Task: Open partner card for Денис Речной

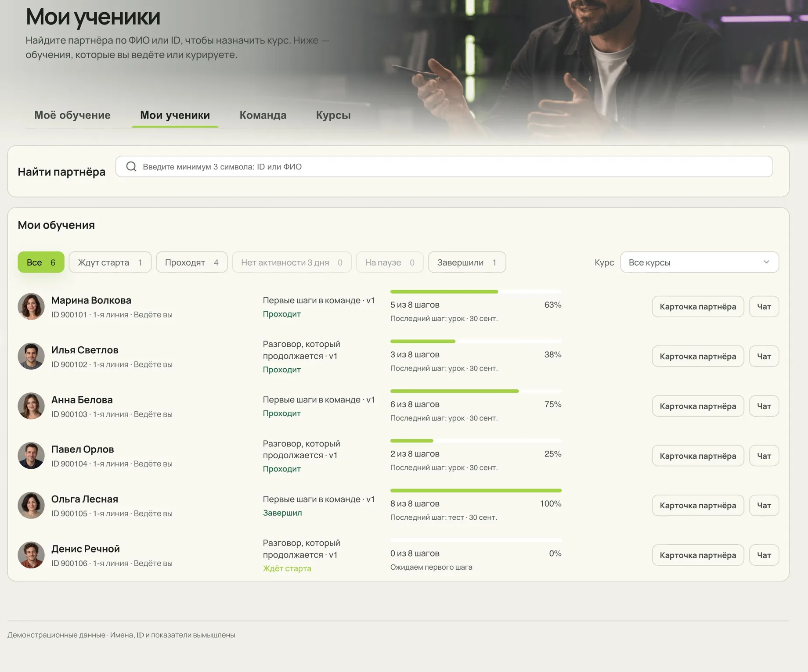Action: (698, 555)
